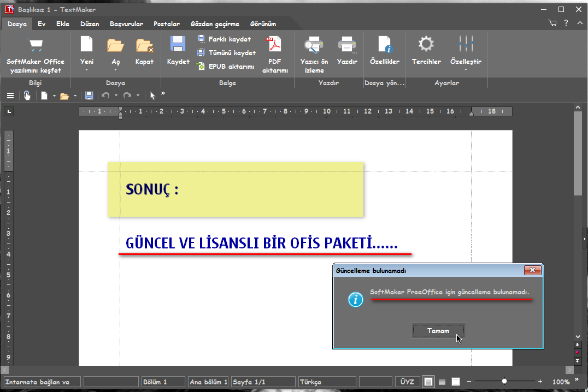The image size is (588, 392).
Task: Open the Dosya tab
Action: tap(17, 24)
